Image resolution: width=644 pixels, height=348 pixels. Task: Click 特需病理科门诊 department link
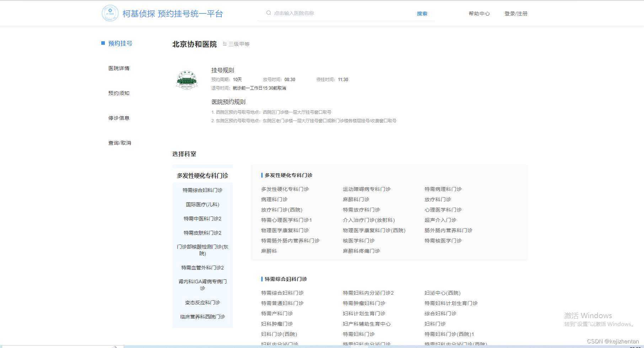[443, 189]
